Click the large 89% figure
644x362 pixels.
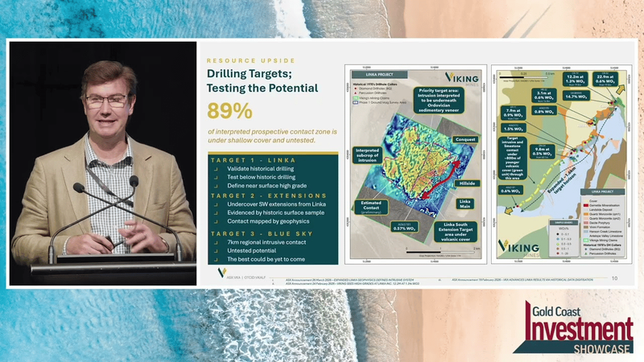229,111
